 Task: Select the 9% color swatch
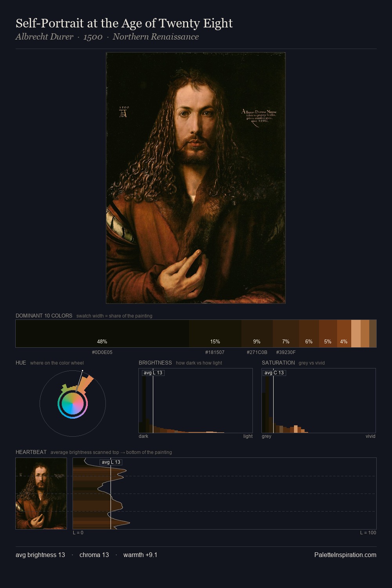[x=257, y=334]
